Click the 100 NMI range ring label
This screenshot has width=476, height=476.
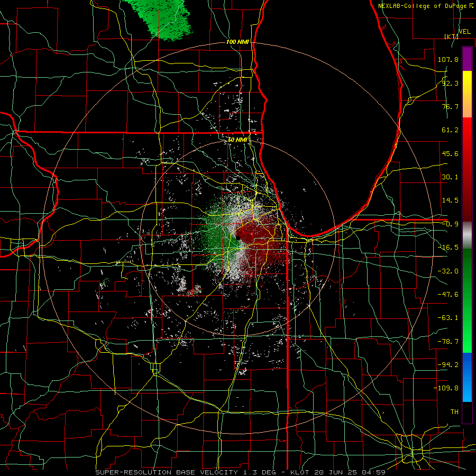tap(237, 42)
